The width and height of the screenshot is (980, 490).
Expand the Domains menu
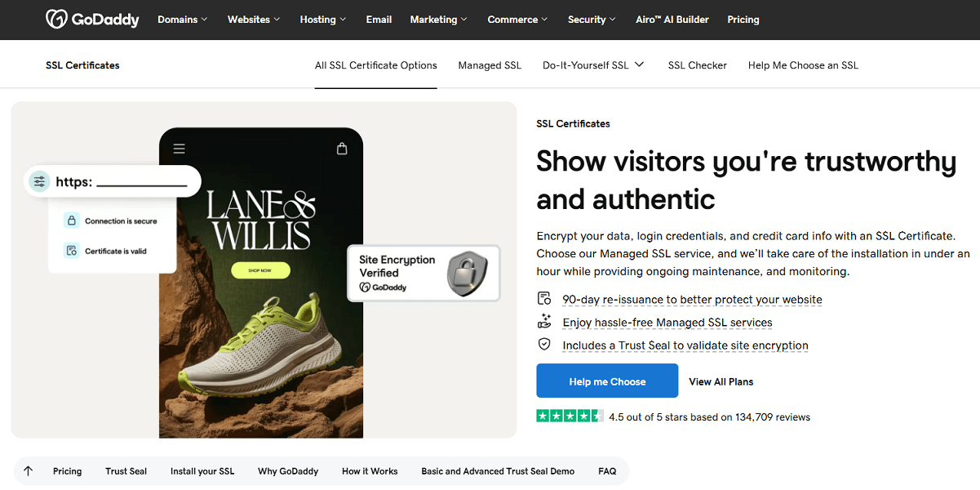pyautogui.click(x=183, y=20)
